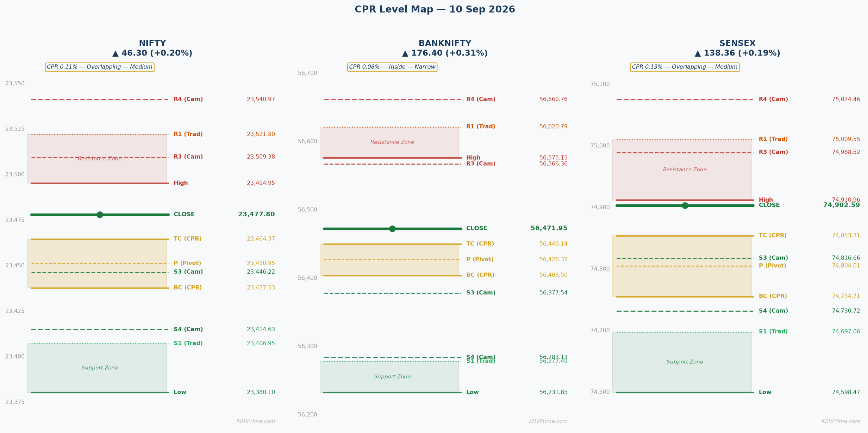Click NIFTY close value 23,477.80
This screenshot has width=868, height=433.
[256, 214]
